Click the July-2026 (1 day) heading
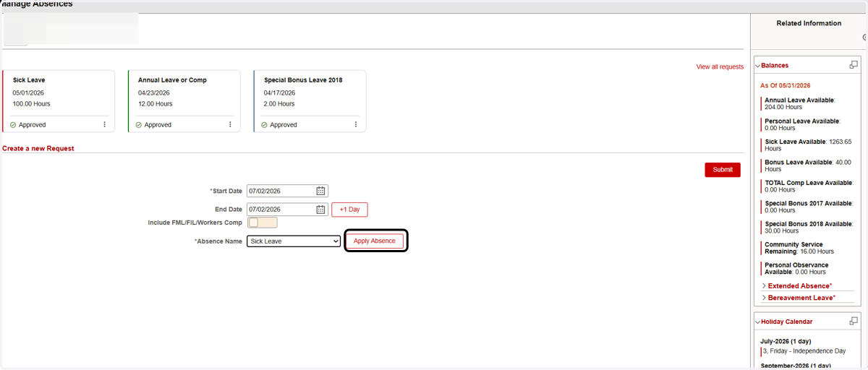868x370 pixels. click(x=786, y=341)
